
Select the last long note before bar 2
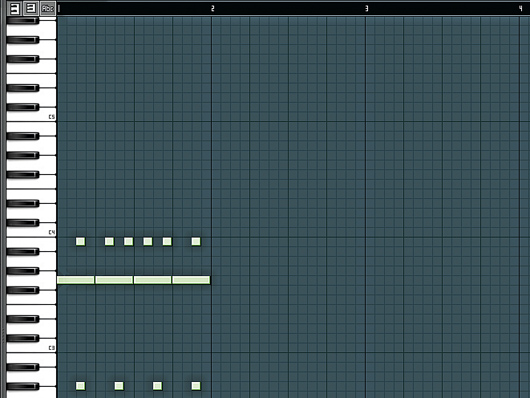point(191,280)
